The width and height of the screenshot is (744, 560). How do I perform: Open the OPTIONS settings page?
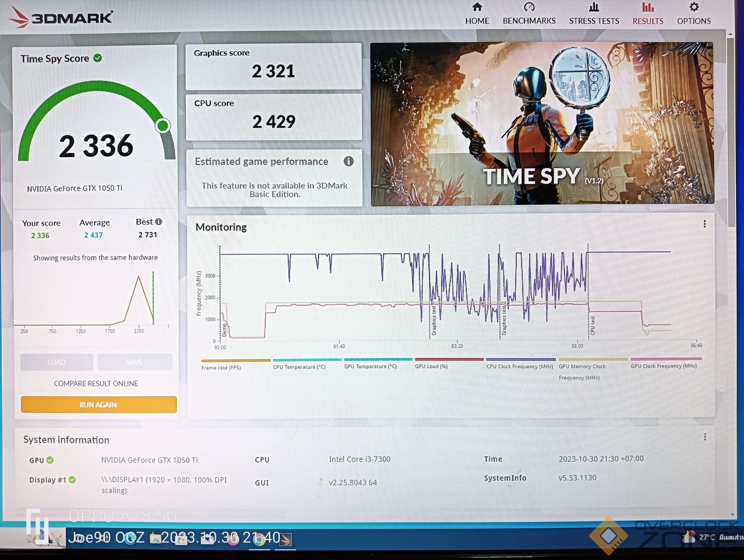(694, 14)
